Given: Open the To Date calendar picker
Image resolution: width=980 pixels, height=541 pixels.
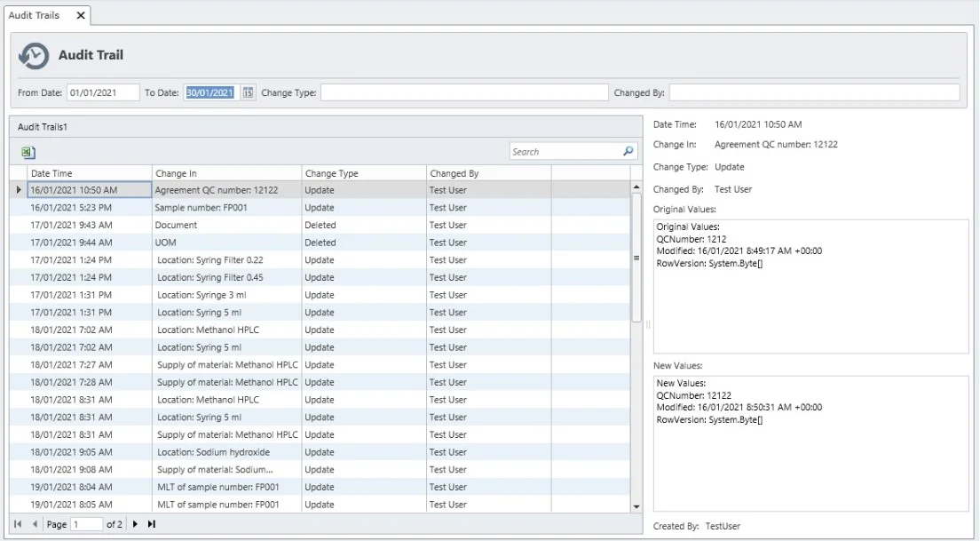Looking at the screenshot, I should (x=248, y=92).
